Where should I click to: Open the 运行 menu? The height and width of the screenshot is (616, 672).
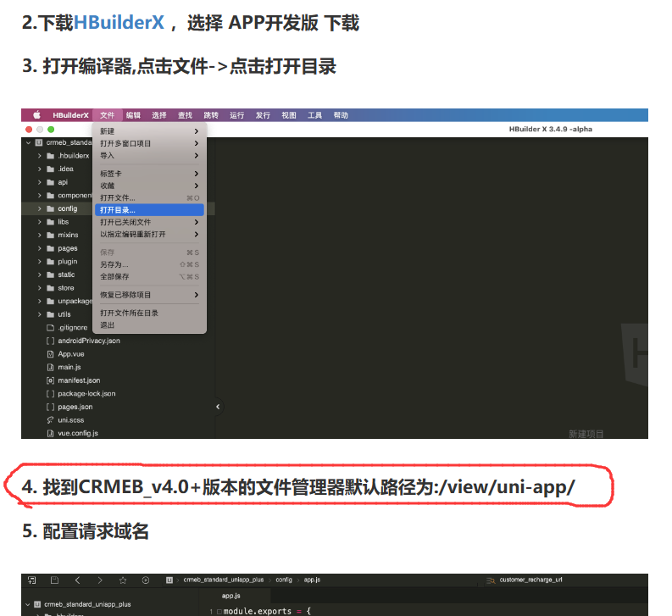coord(237,115)
